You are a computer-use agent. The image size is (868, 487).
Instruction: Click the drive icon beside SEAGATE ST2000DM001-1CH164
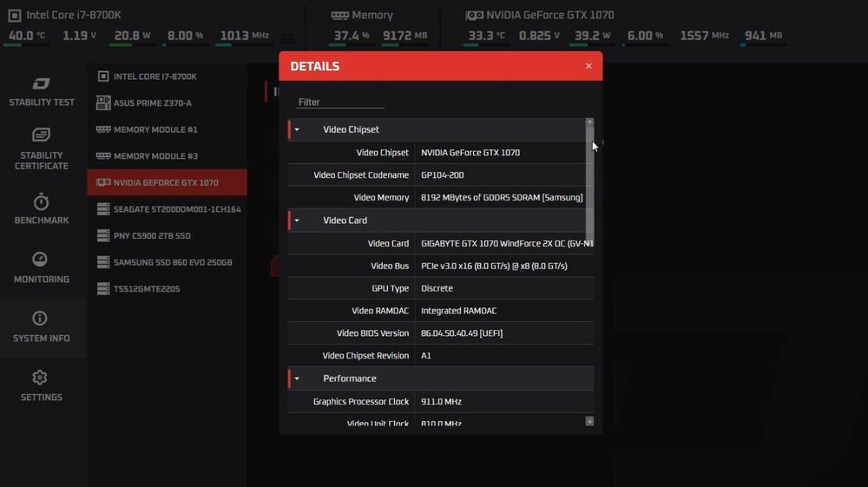pos(103,208)
